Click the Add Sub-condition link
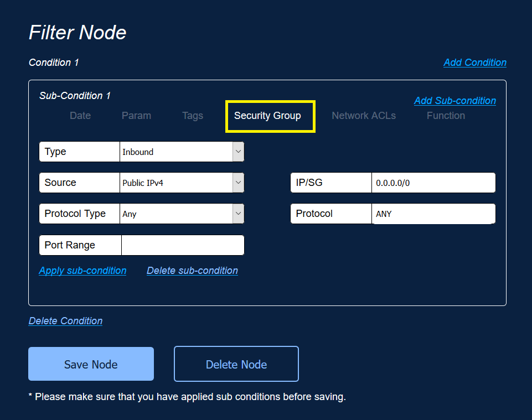This screenshot has width=532, height=420. click(455, 100)
